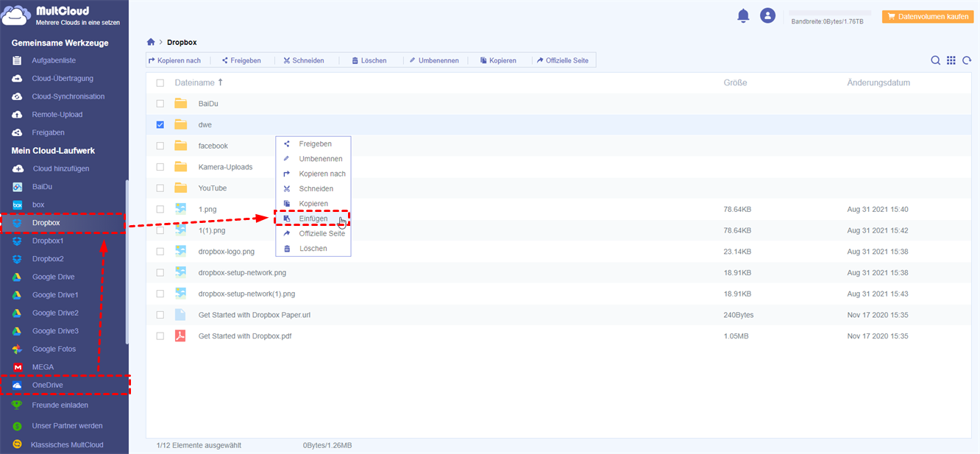Click Löschen in toolbar
The image size is (980, 454).
(369, 60)
